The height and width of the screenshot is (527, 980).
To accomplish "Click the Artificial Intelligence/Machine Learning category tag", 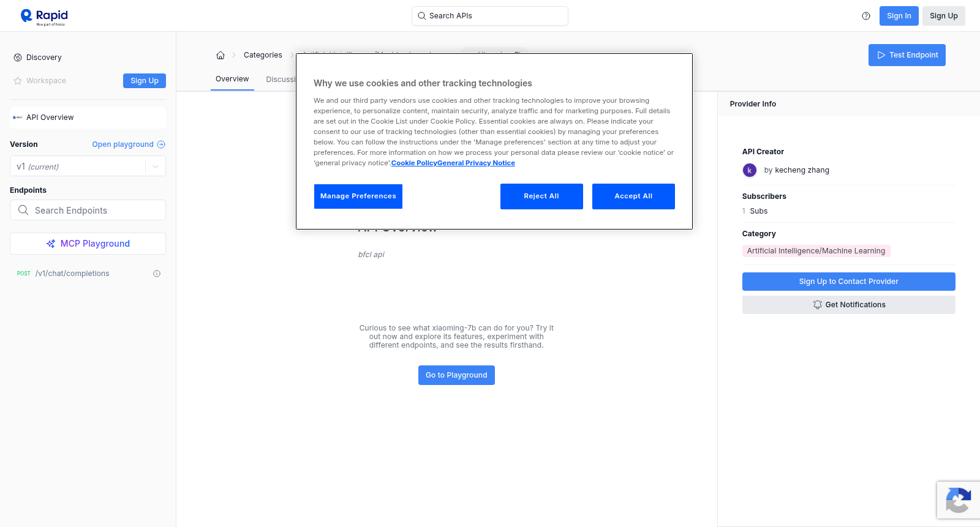I will click(816, 251).
